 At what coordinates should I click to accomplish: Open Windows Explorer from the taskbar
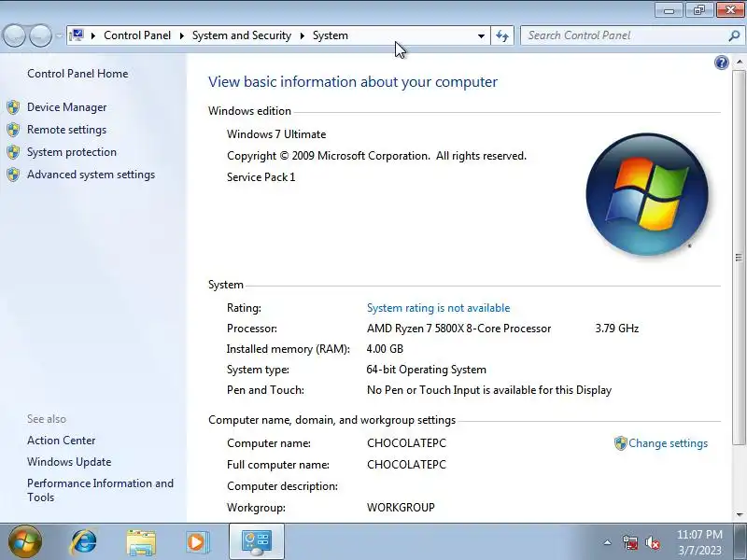(141, 542)
